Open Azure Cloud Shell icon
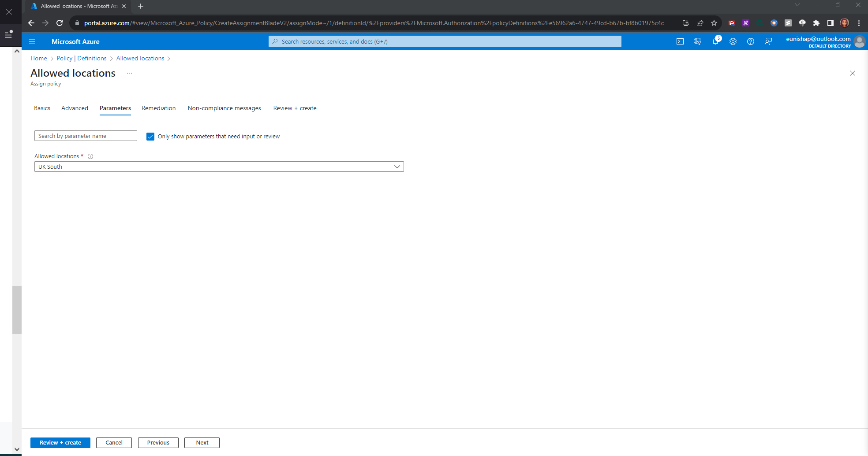Viewport: 868px width, 456px height. point(680,41)
